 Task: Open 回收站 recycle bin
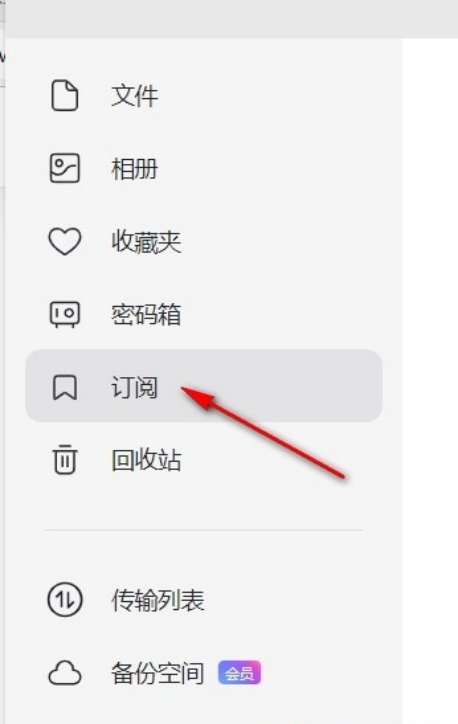tap(146, 460)
